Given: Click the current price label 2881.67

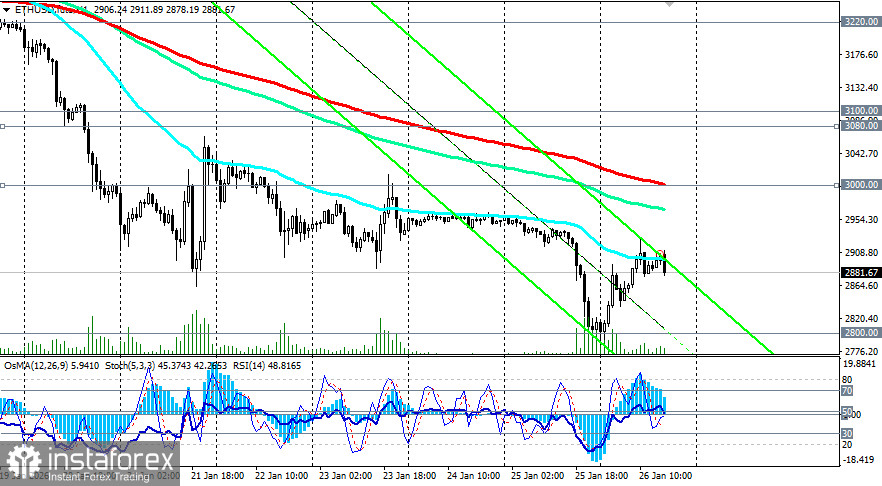Looking at the screenshot, I should point(861,272).
